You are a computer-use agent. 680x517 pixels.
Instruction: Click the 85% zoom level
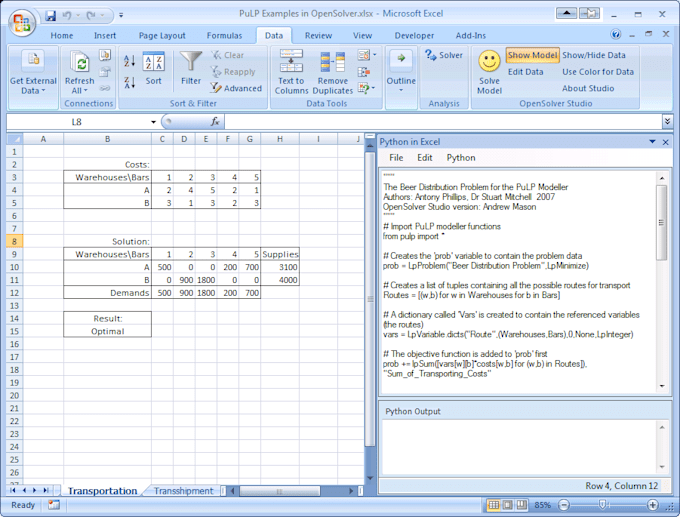[x=543, y=505]
